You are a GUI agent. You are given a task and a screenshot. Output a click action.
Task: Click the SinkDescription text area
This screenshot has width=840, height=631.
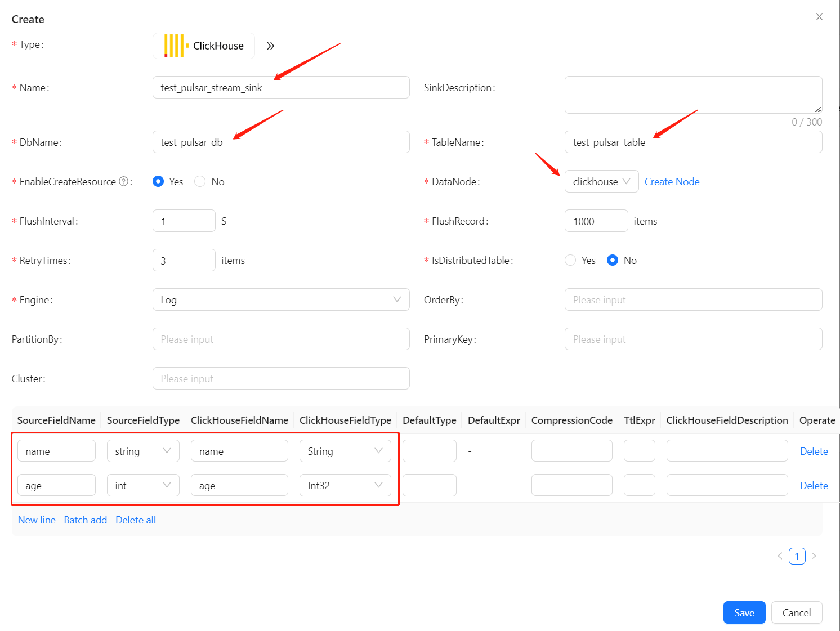click(x=692, y=95)
